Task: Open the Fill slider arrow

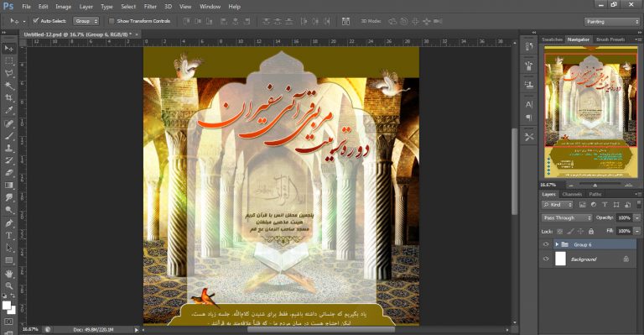Action: (637, 231)
